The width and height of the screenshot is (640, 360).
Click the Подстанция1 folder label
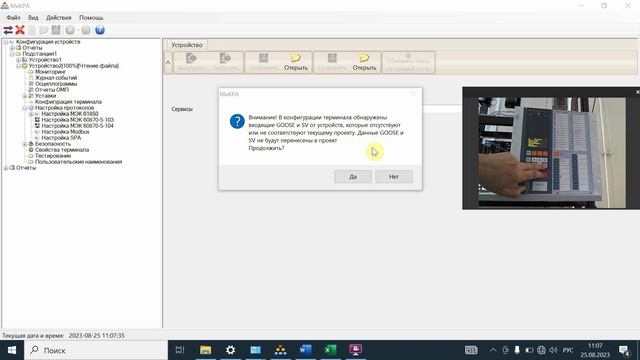pos(40,54)
